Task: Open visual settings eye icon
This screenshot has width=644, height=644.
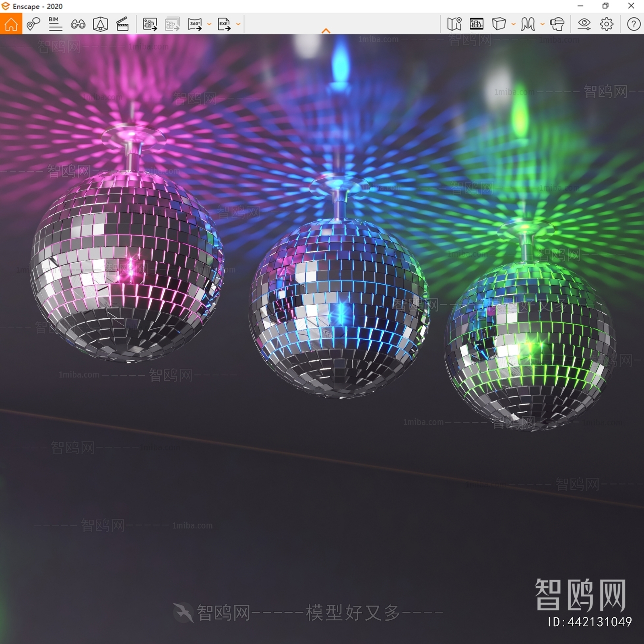Action: [584, 24]
